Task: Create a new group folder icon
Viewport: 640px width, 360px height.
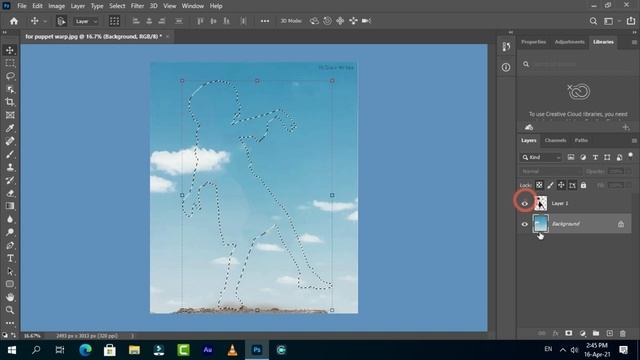Action: click(596, 333)
